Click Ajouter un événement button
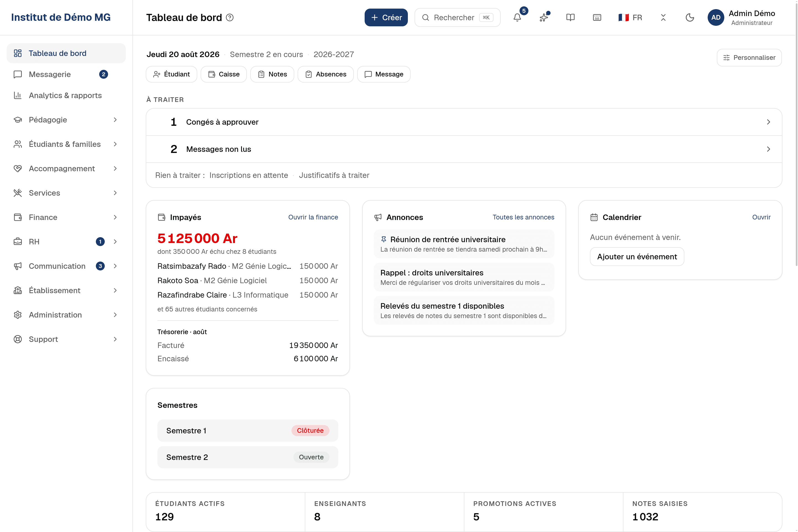 pyautogui.click(x=637, y=257)
